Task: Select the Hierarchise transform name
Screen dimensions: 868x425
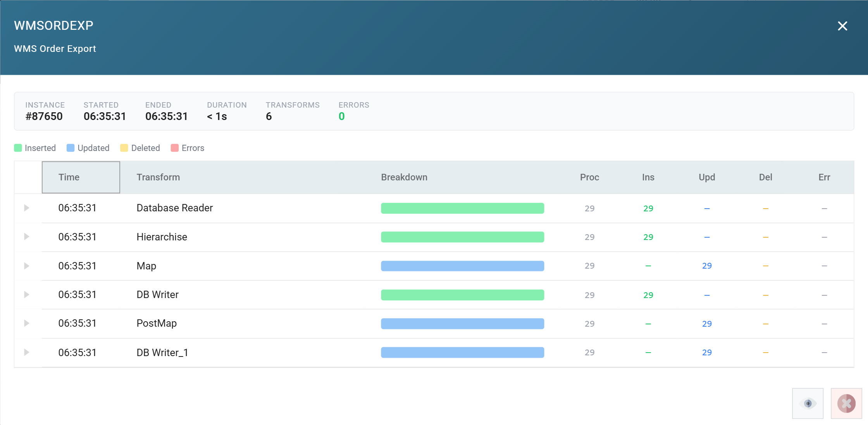Action: [162, 237]
